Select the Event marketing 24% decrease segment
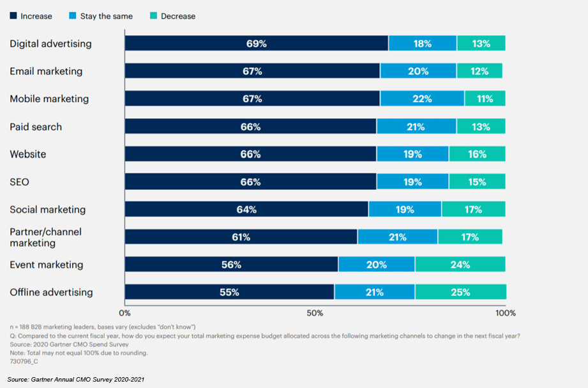 [460, 265]
